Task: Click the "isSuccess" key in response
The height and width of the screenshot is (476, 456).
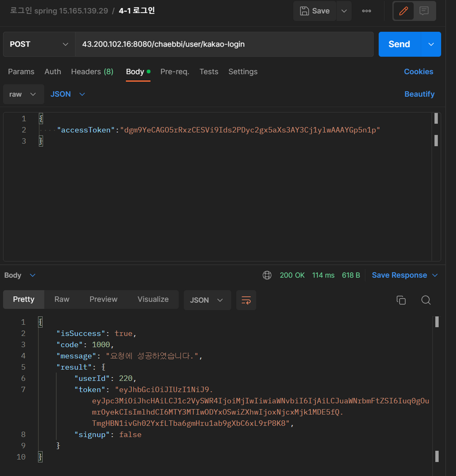Action: pyautogui.click(x=80, y=333)
